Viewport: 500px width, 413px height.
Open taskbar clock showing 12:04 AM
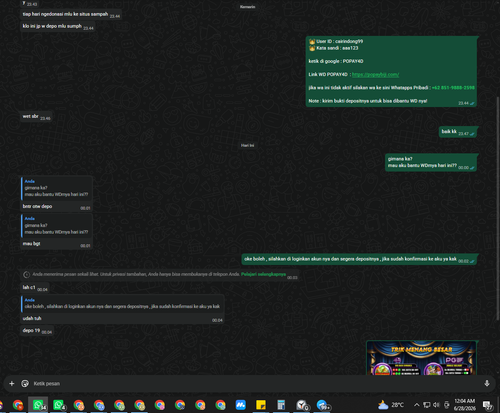click(x=465, y=405)
